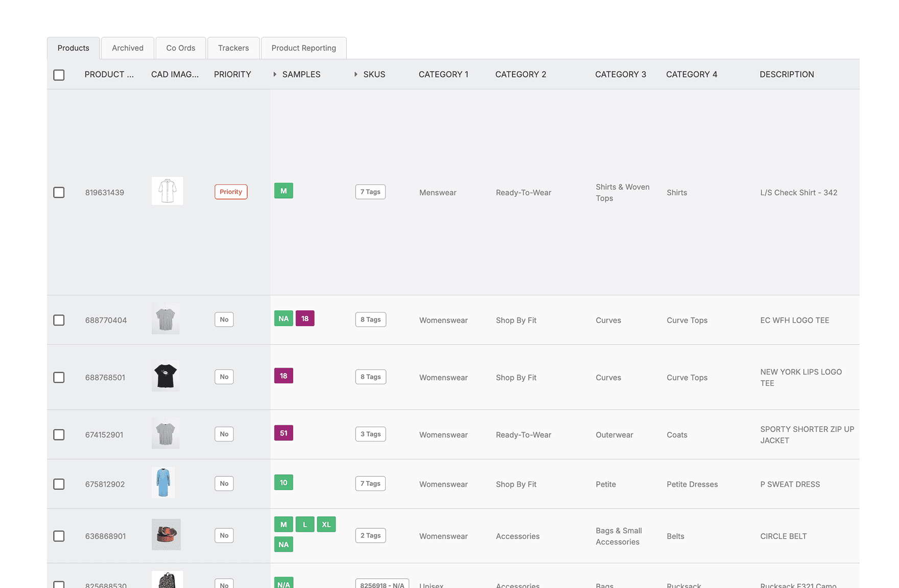Select the purple 51 sample badge

coord(283,433)
